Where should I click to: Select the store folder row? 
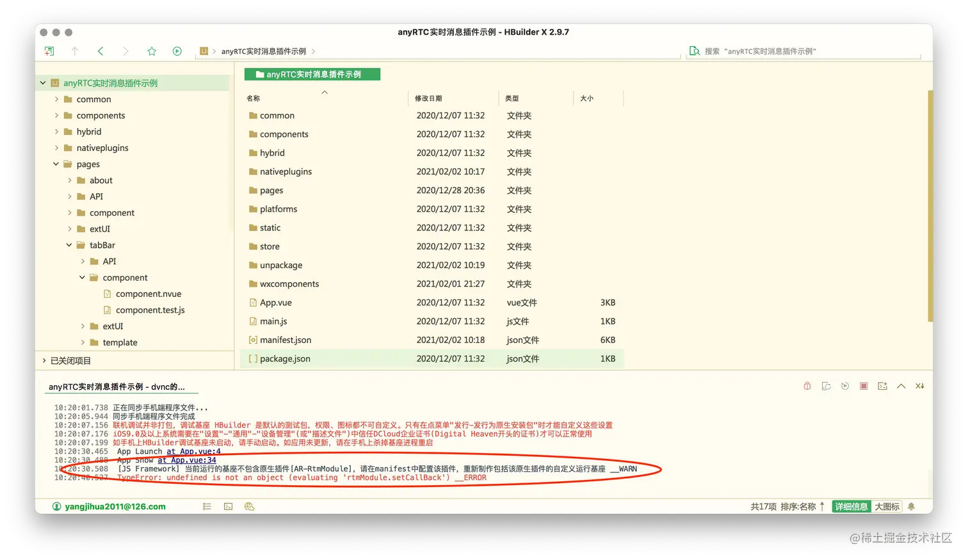(432, 246)
